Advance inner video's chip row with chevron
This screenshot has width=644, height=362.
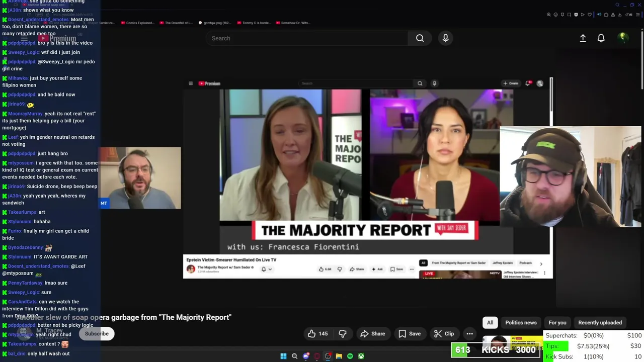pos(541,263)
